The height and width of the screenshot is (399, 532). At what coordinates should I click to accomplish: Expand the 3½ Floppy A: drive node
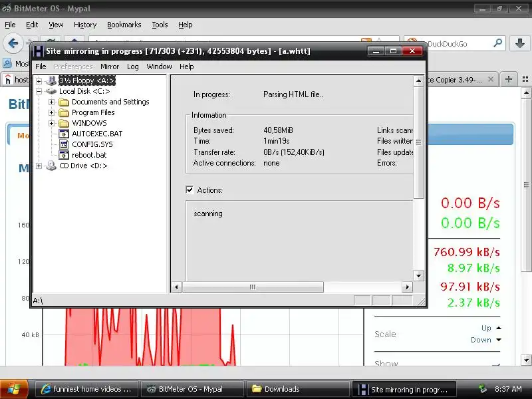click(39, 80)
